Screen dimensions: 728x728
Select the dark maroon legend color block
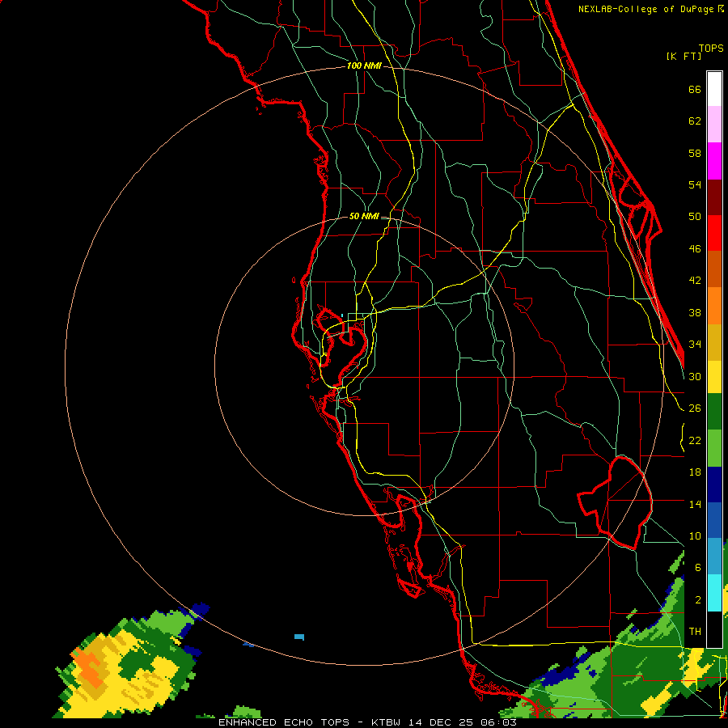click(x=714, y=197)
